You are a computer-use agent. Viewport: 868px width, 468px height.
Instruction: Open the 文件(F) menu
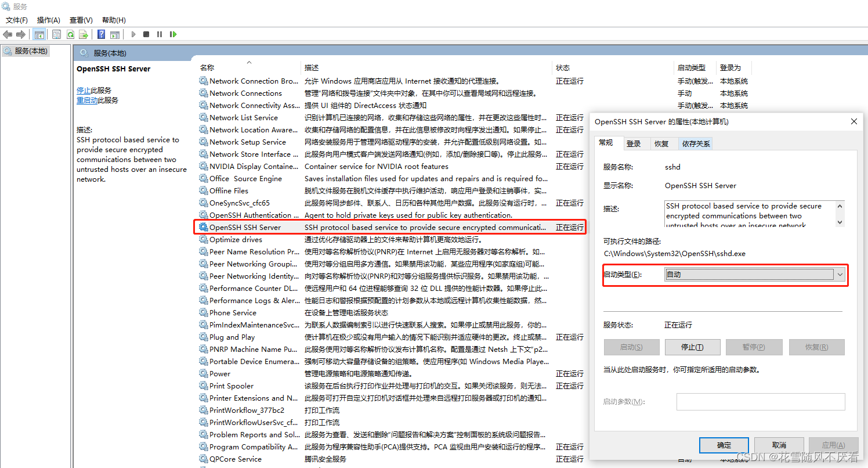tap(17, 20)
